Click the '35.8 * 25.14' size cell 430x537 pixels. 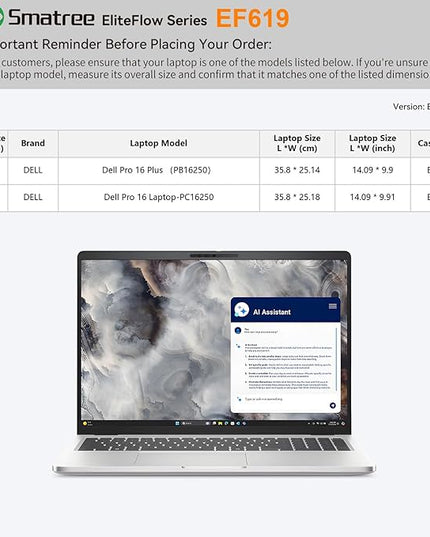[x=297, y=170]
